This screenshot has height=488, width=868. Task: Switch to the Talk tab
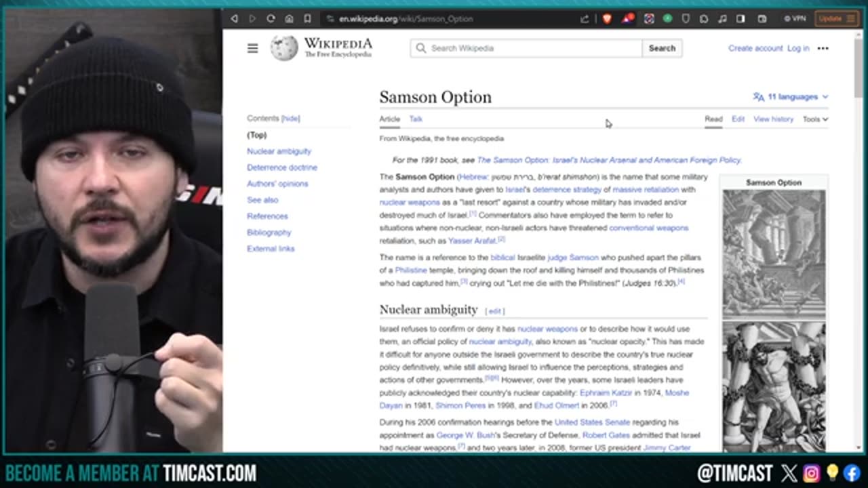tap(416, 119)
